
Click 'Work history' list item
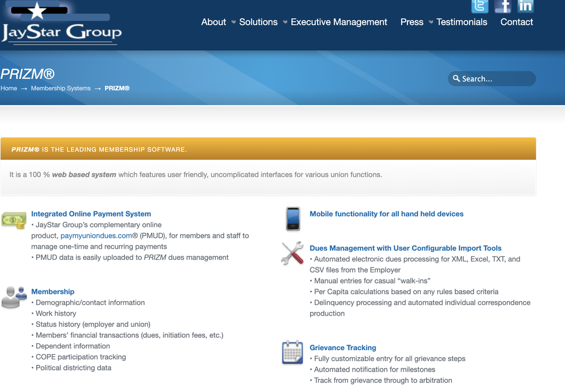(x=56, y=313)
